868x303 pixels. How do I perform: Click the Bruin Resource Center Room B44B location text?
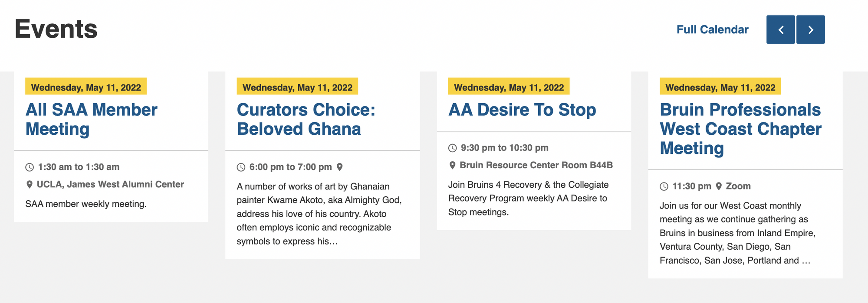click(x=536, y=165)
